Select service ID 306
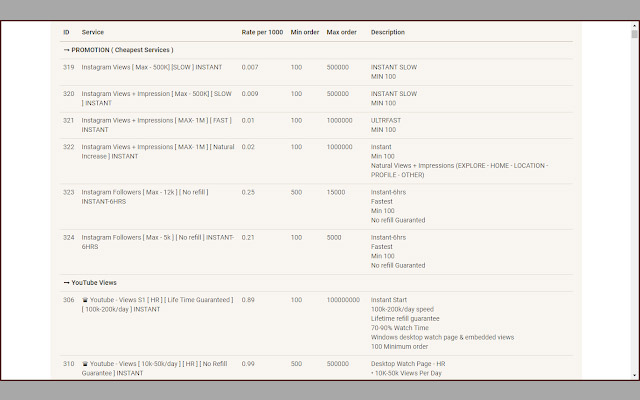This screenshot has width=640, height=400. tap(69, 300)
